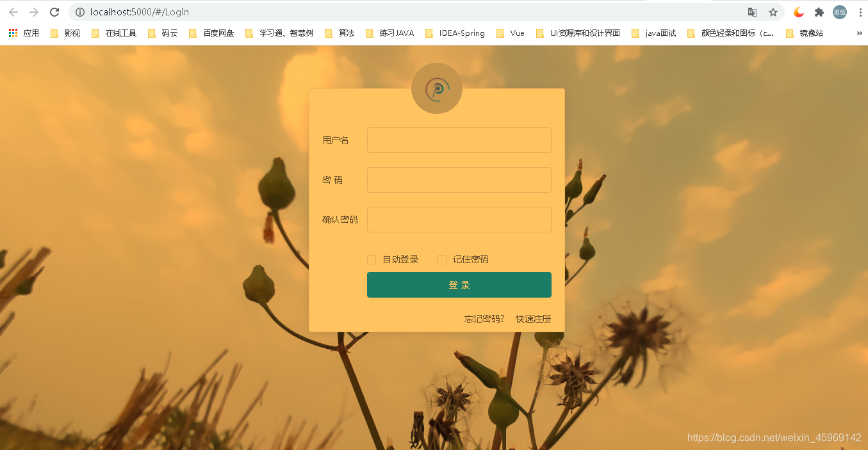Open the 镜像站 bookmark folder
Screen dimensions: 868x450
pyautogui.click(x=804, y=33)
